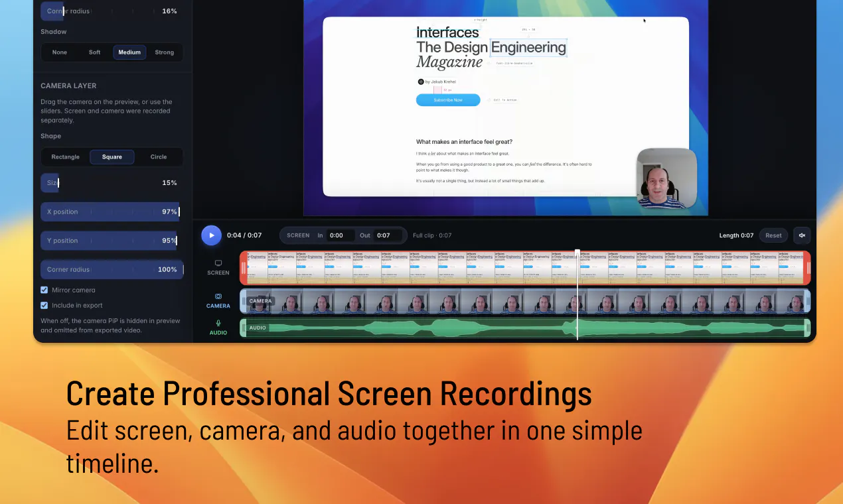Set camera shape to Circle
843x504 pixels.
159,157
